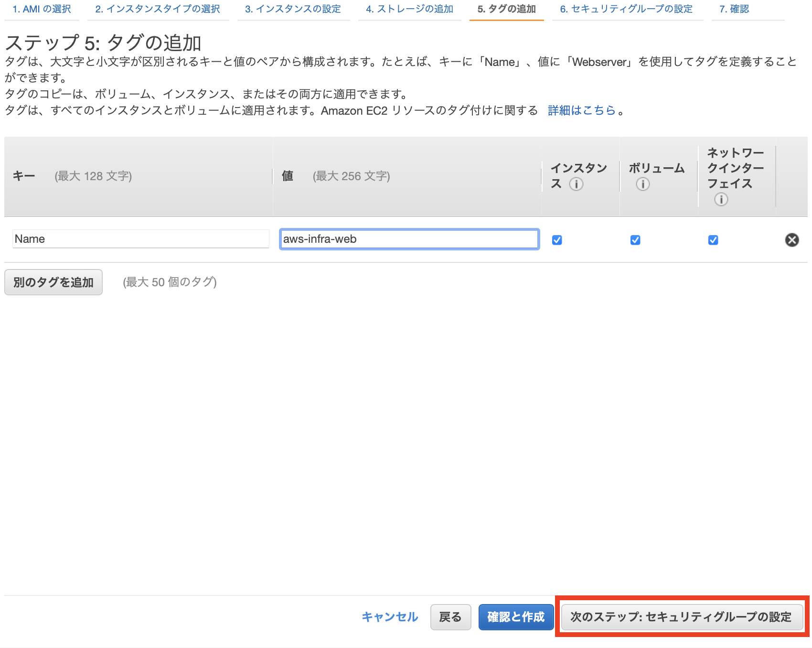Disable the ボリューム checkbox
The image size is (812, 648).
(x=635, y=240)
